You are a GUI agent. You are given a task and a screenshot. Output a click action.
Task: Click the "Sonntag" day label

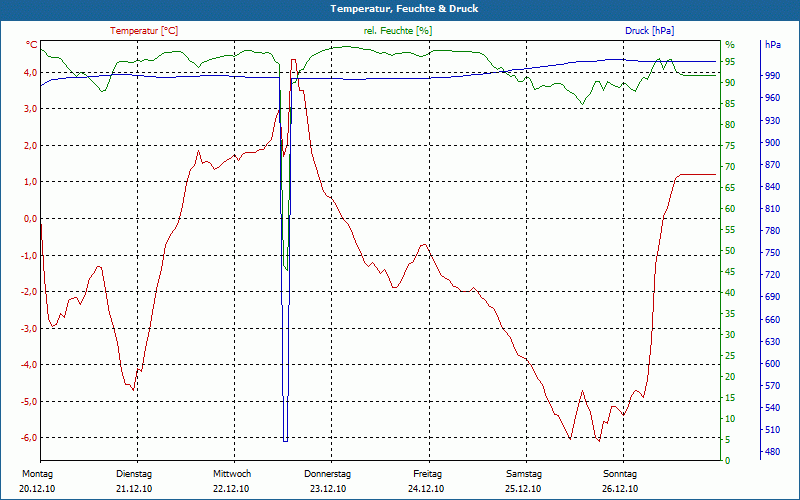click(x=620, y=474)
